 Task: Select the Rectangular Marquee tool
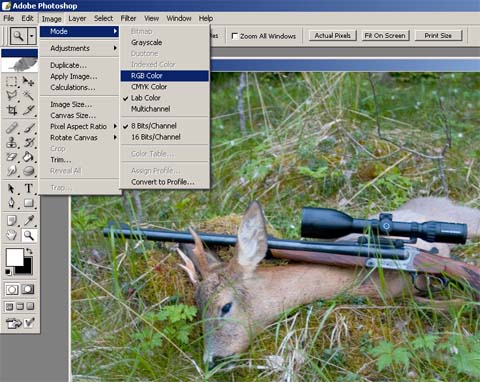[x=12, y=81]
